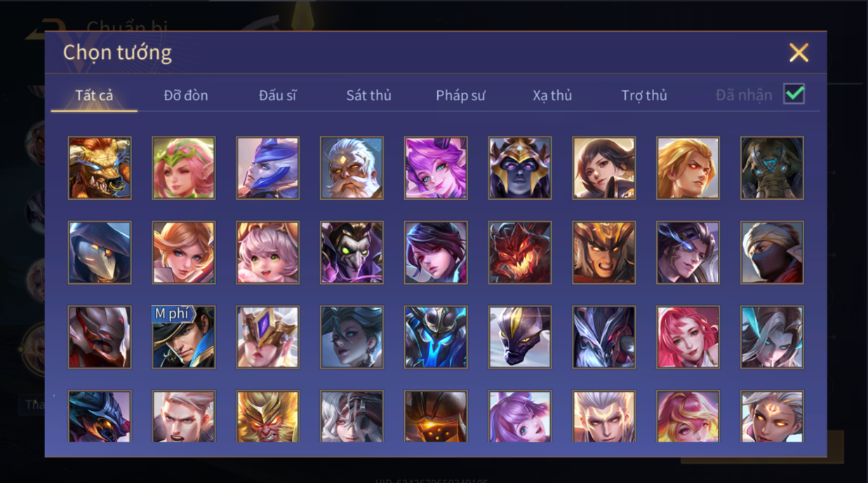Image resolution: width=868 pixels, height=483 pixels.
Task: Choose the blonde red-eyed male hero
Action: tap(688, 168)
